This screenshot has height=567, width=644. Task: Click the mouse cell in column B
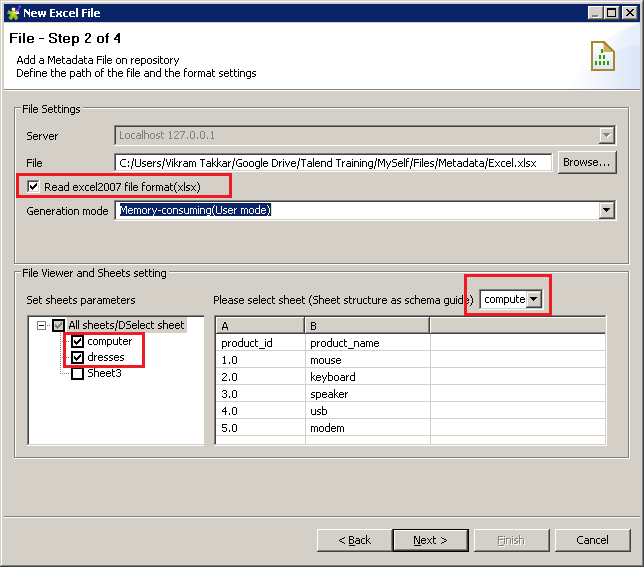[x=368, y=360]
